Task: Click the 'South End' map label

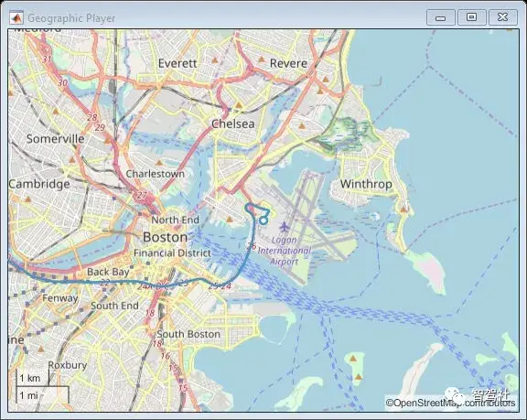Action: coord(114,306)
